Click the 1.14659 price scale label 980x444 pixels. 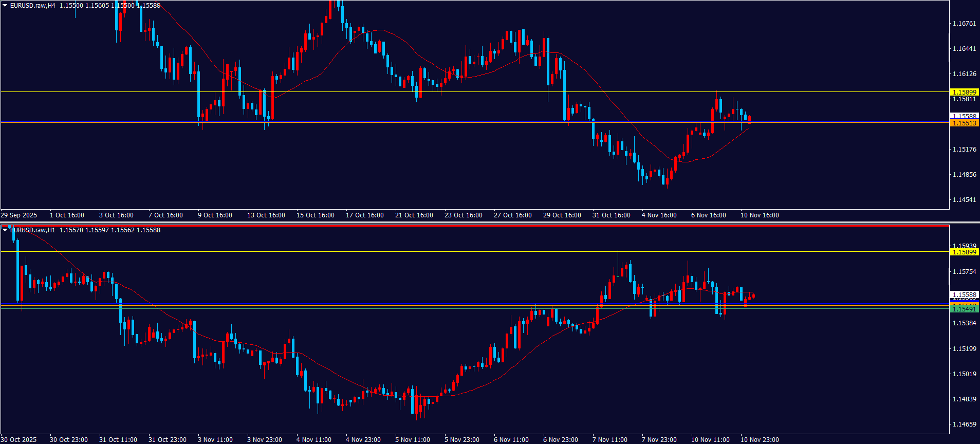[964, 424]
